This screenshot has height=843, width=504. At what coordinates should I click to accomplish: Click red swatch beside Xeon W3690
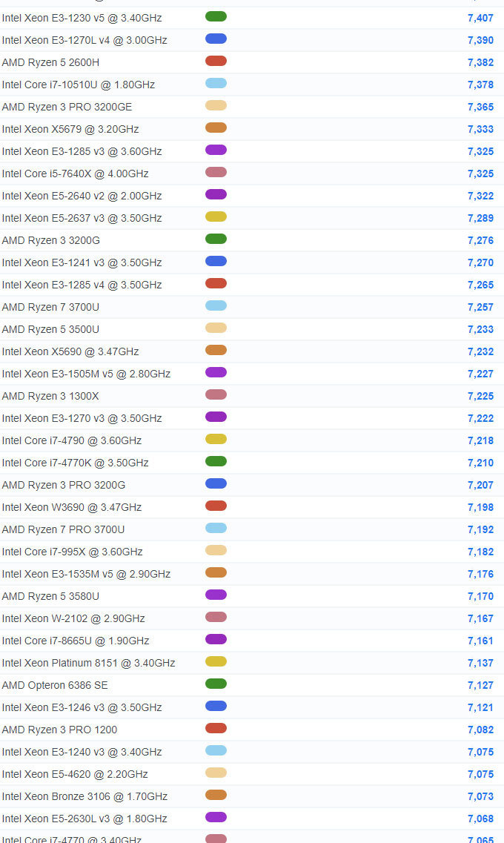[x=216, y=506]
